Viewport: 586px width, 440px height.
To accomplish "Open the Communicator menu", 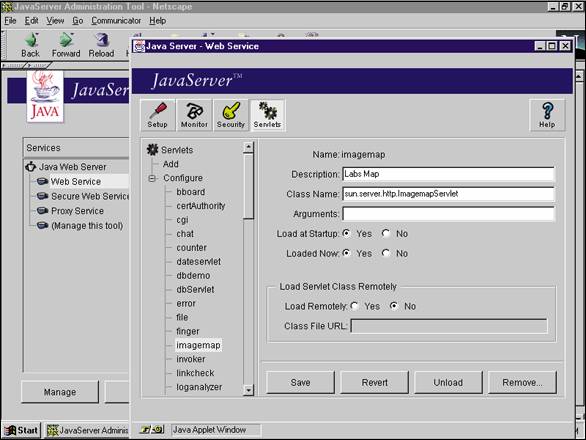I will coord(116,21).
